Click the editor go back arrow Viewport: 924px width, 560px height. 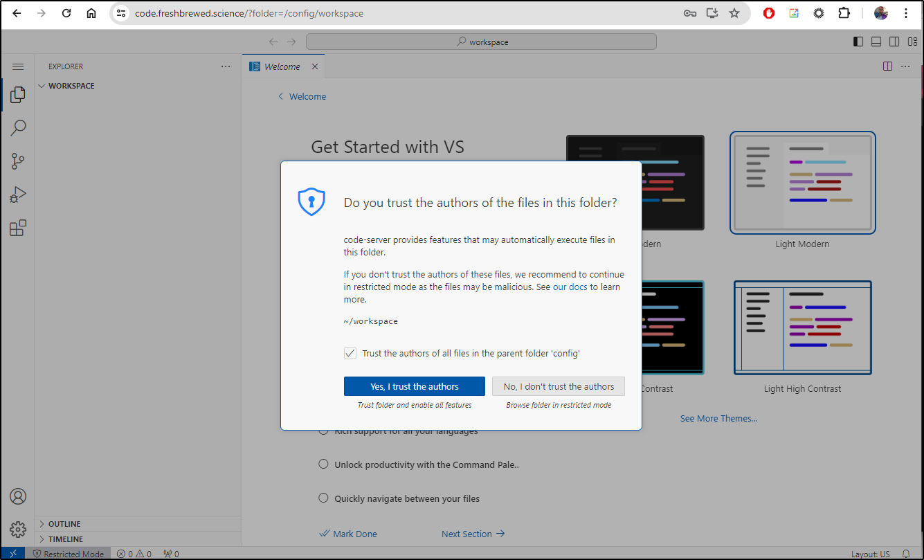pos(273,42)
